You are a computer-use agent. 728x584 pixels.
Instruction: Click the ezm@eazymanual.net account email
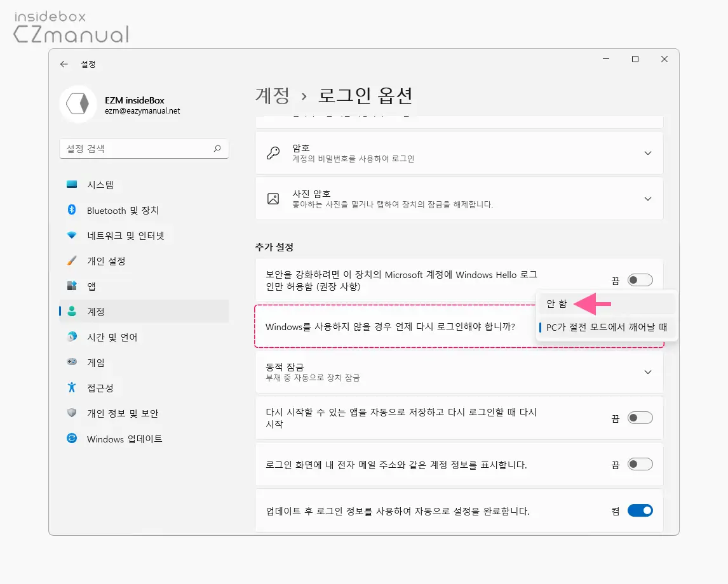coord(142,111)
